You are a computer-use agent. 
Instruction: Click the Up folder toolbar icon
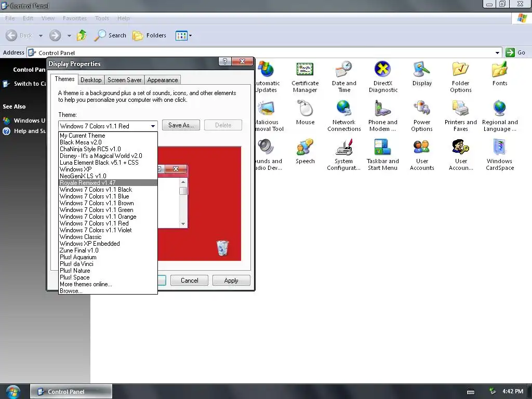point(82,35)
